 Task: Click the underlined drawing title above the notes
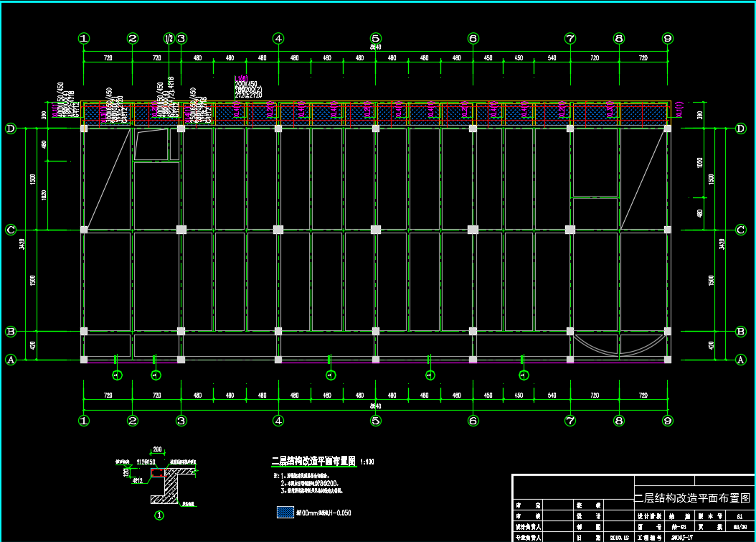click(313, 461)
